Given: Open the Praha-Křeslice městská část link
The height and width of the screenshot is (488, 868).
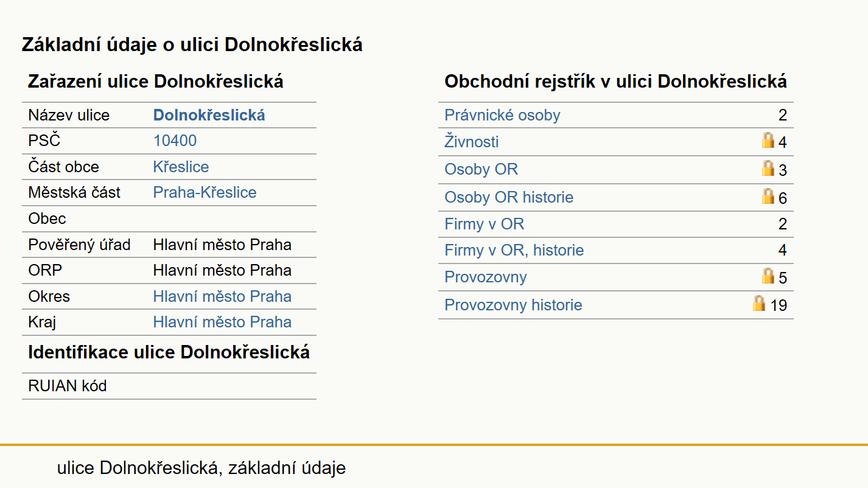Looking at the screenshot, I should (205, 192).
